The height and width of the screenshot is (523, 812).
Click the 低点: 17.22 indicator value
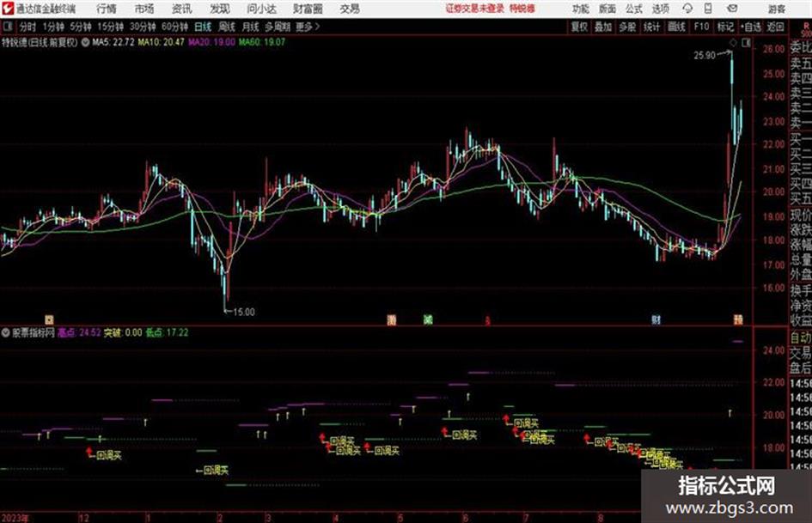(167, 332)
